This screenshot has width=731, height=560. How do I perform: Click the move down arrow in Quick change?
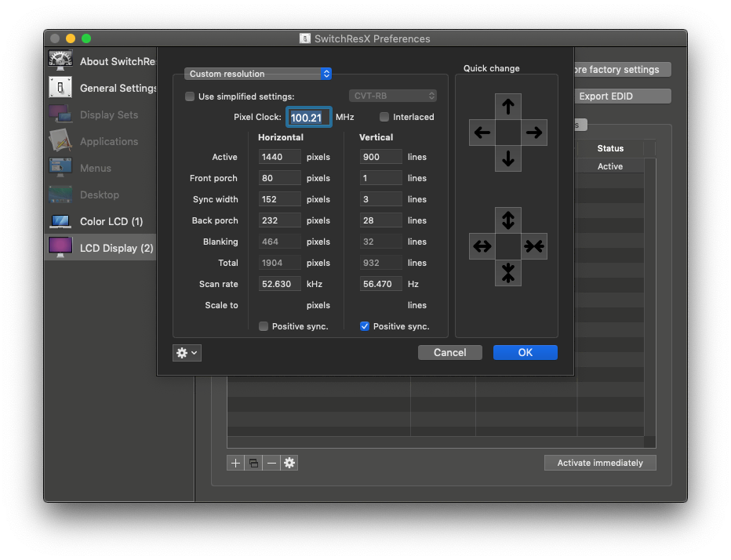[x=508, y=158]
